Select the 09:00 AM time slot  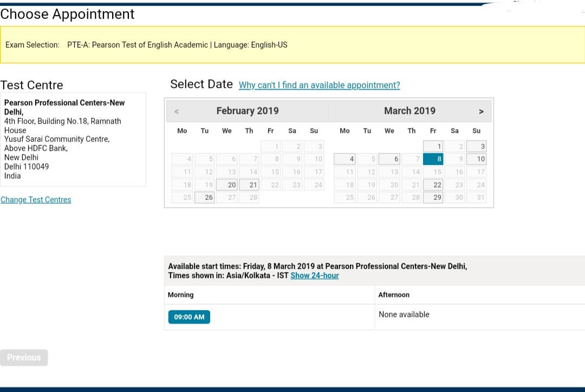189,317
